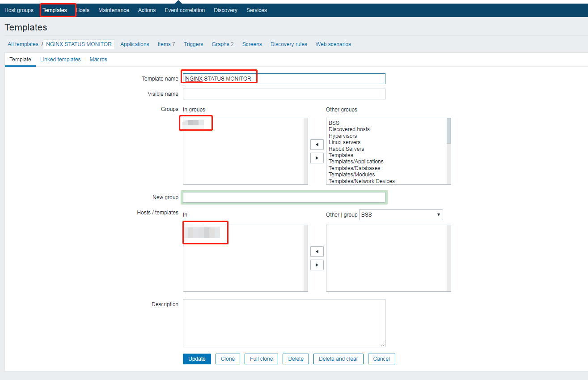
Task: Select Templates/Network Devices in Other groups
Action: 362,181
